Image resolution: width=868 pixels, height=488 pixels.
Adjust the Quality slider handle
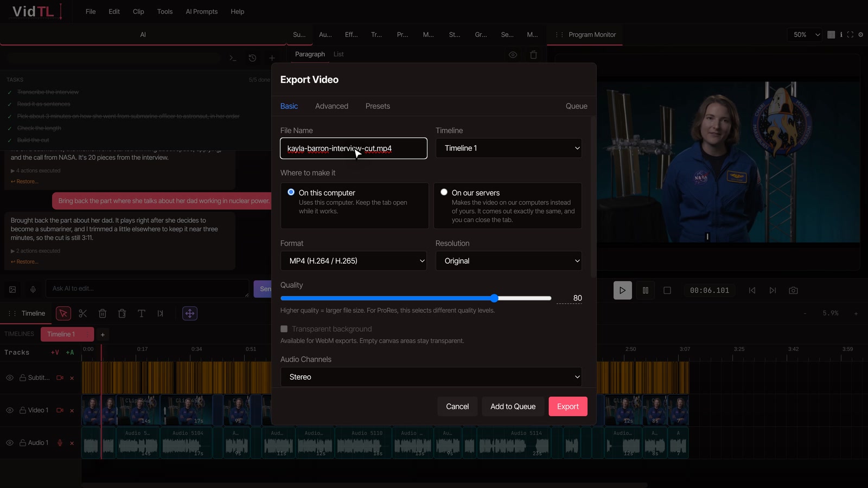[494, 298]
